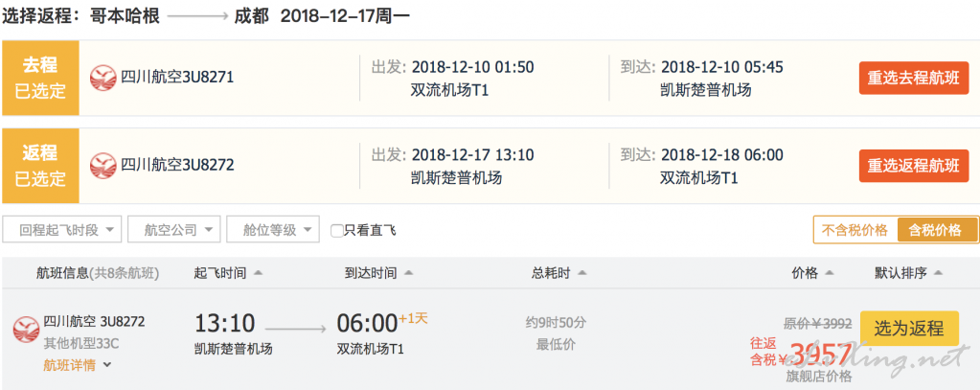Screen dimensions: 980x390
Task: Sort by price arrow (价格)
Action: [830, 273]
